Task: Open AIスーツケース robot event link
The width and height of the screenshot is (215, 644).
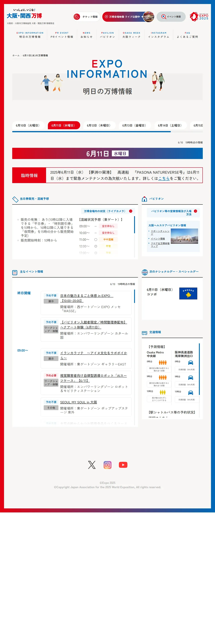Action: pyautogui.click(x=93, y=378)
